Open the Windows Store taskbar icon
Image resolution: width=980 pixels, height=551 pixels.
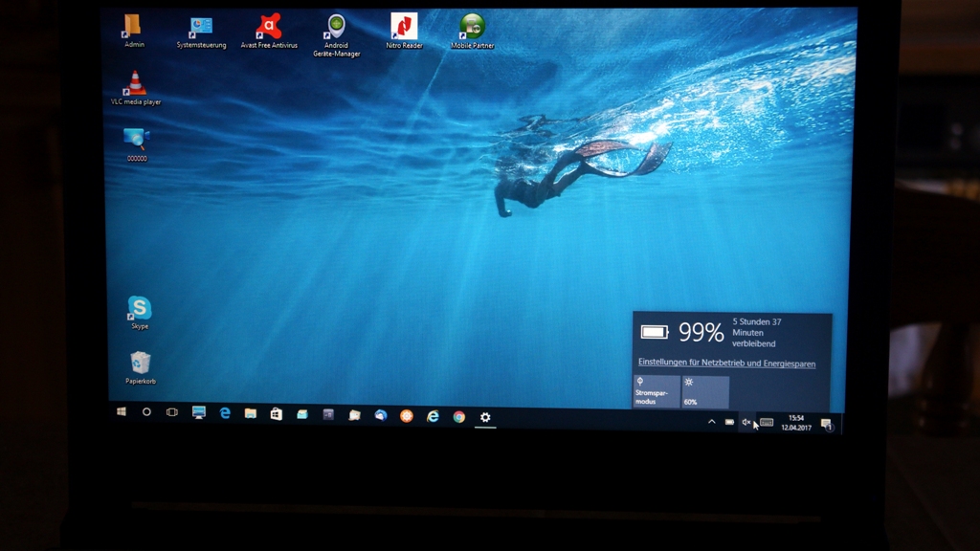point(277,413)
